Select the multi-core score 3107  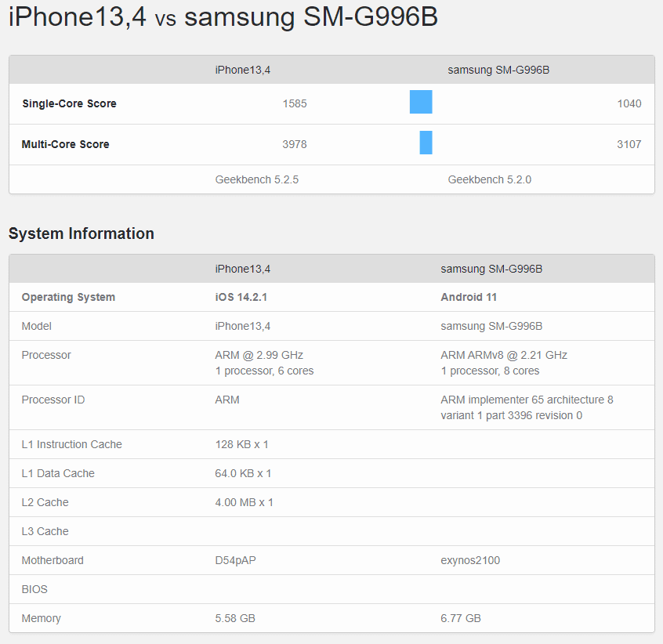[x=630, y=144]
